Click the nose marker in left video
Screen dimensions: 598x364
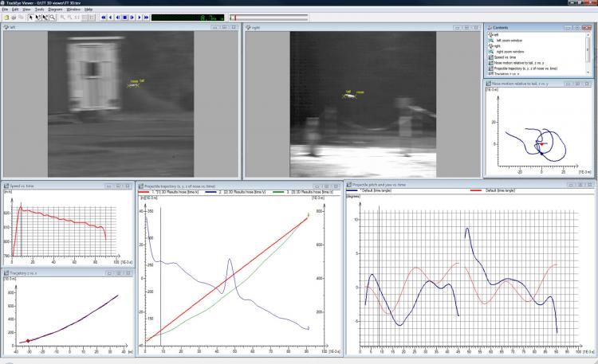[x=133, y=82]
